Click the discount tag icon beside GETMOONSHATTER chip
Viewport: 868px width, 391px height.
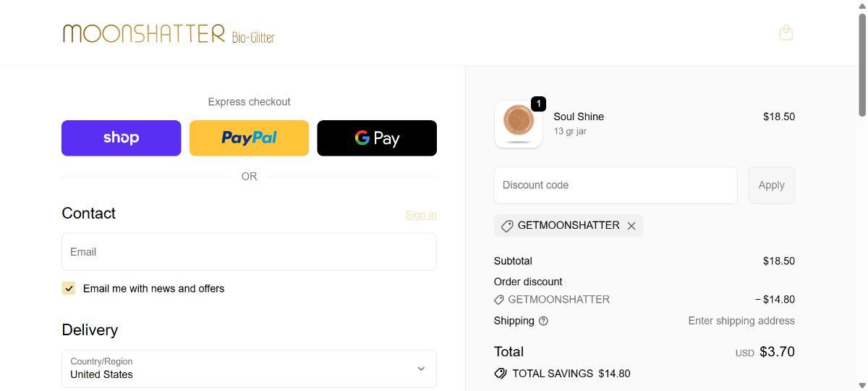[x=507, y=226]
